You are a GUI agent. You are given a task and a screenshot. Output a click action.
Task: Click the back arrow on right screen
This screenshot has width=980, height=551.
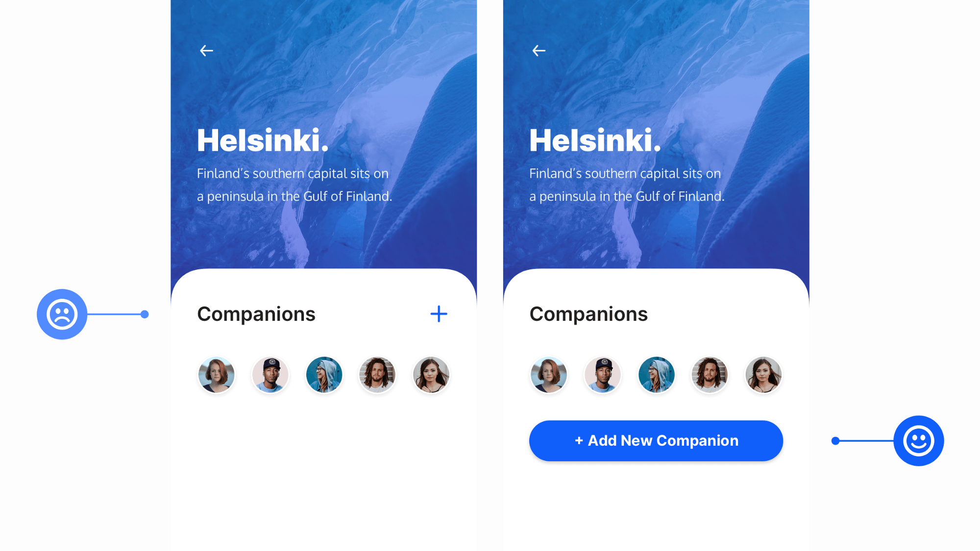[x=539, y=50]
